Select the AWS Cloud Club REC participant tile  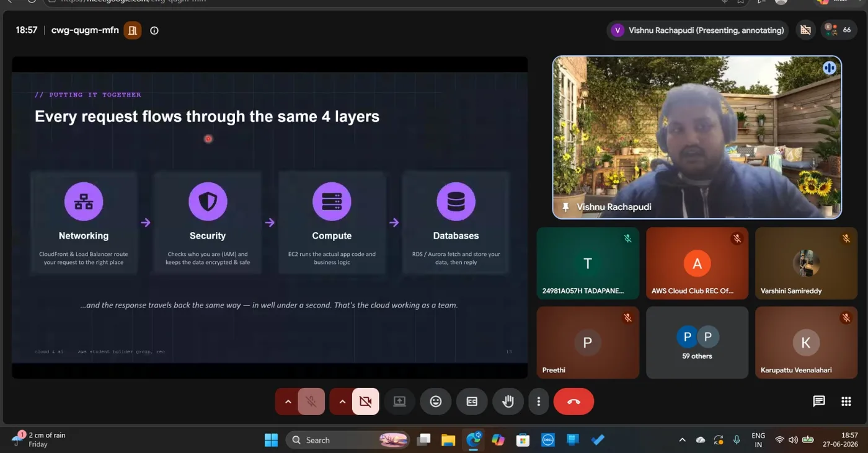point(697,263)
